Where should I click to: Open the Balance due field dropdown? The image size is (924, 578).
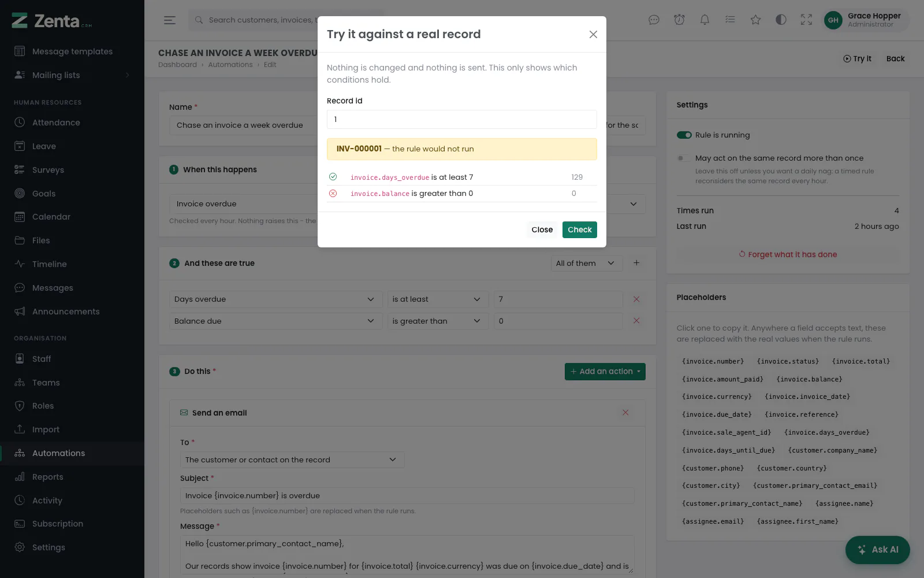tap(276, 321)
